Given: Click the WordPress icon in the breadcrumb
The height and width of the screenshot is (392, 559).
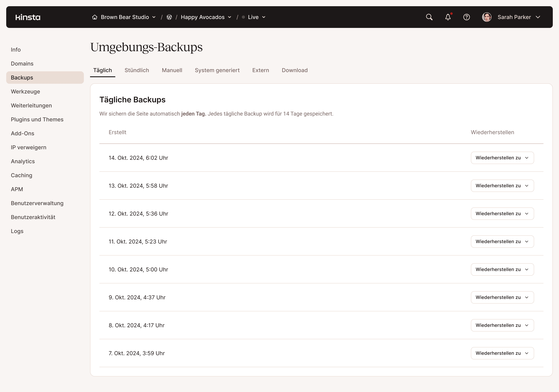Looking at the screenshot, I should 169,17.
